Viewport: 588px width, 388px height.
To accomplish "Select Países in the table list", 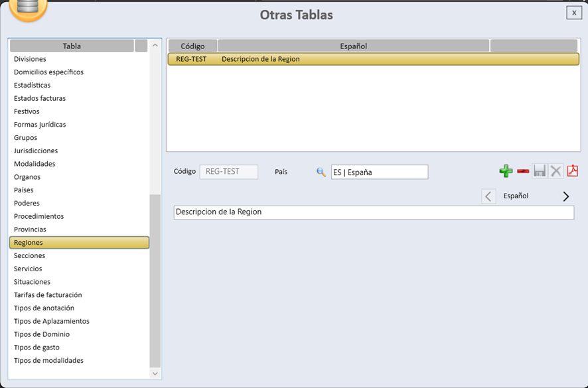I will click(x=24, y=190).
